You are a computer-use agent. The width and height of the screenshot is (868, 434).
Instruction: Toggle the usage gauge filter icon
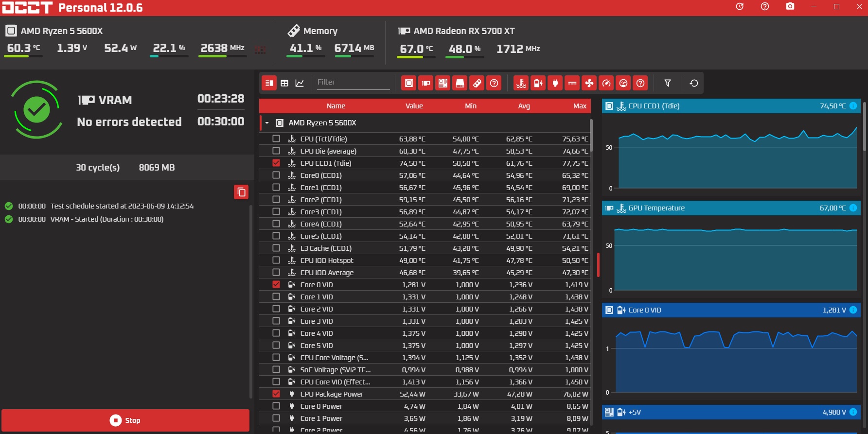623,83
